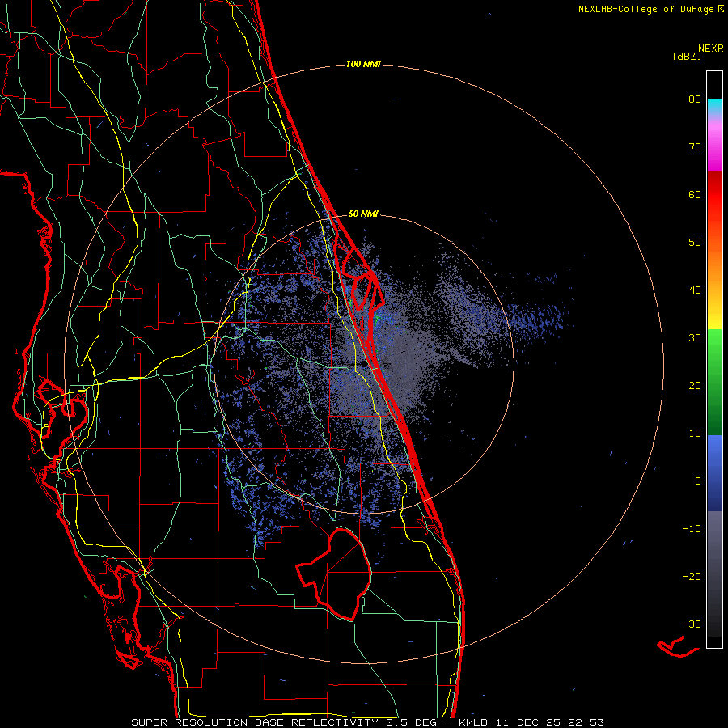The width and height of the screenshot is (728, 728).
Task: Click the [dBZ] unit label above the color bar
Action: (x=687, y=56)
